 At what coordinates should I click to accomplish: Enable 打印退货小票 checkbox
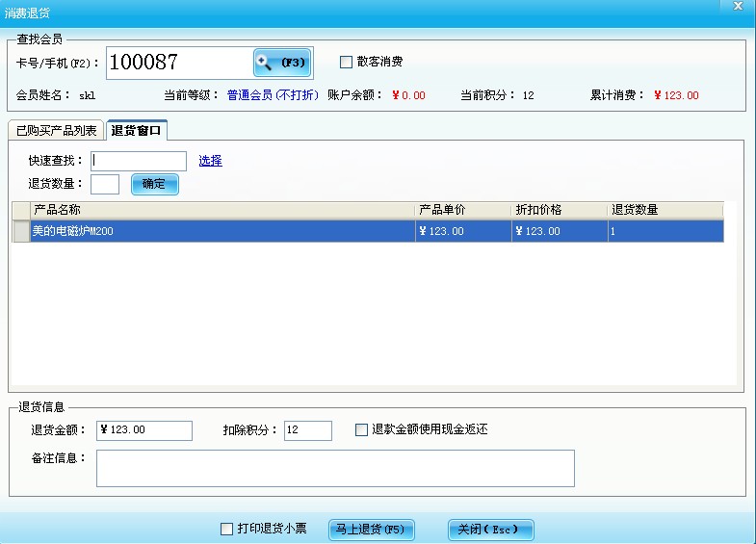point(227,529)
